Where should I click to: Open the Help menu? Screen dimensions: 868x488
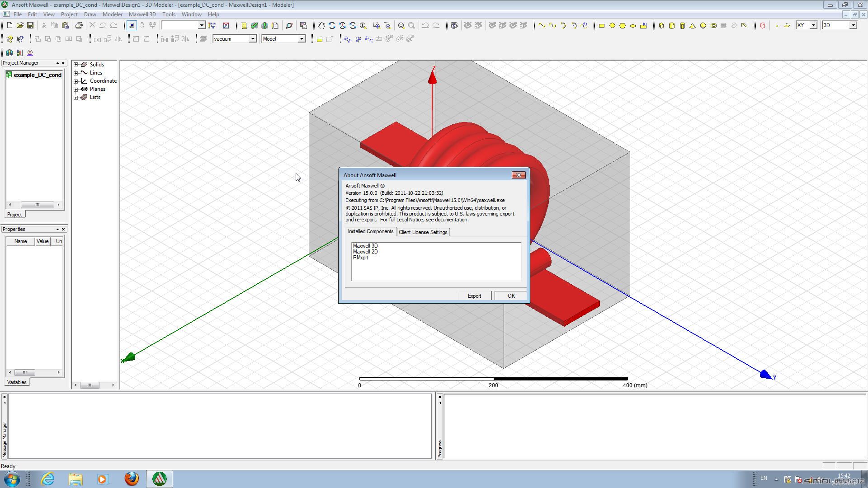point(213,14)
